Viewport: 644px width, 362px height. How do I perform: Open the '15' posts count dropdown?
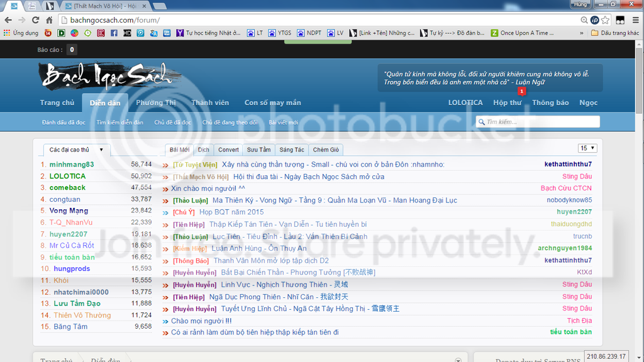pyautogui.click(x=587, y=148)
